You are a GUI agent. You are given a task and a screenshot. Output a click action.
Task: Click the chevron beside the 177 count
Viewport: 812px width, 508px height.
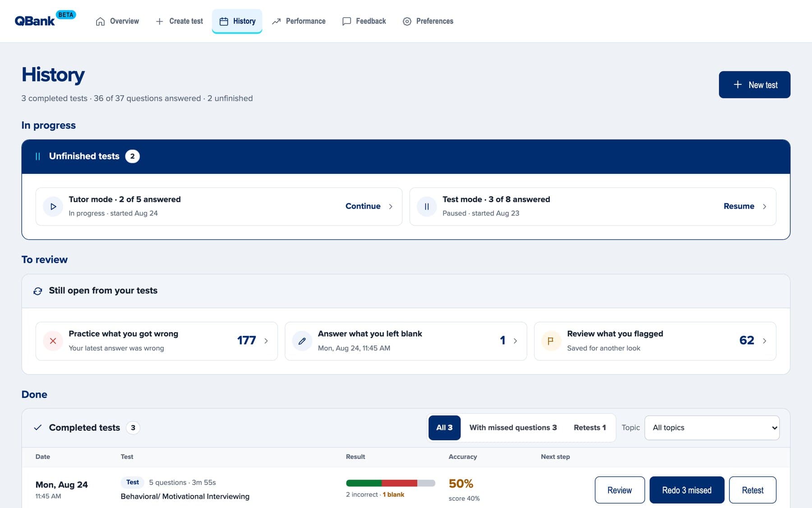click(266, 341)
